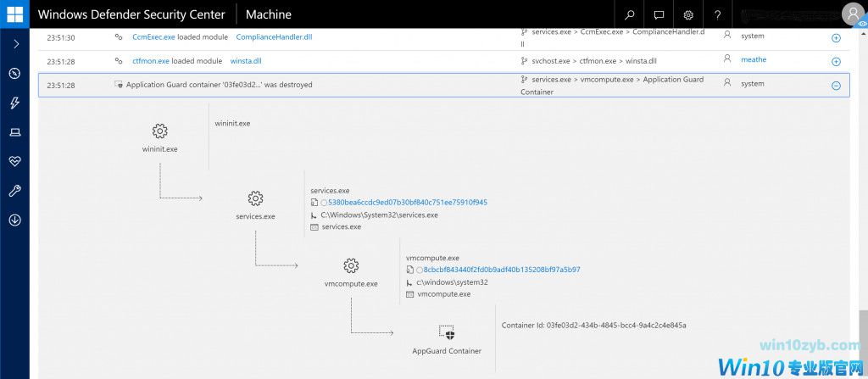
Task: Click the Container Id text
Action: pos(593,326)
